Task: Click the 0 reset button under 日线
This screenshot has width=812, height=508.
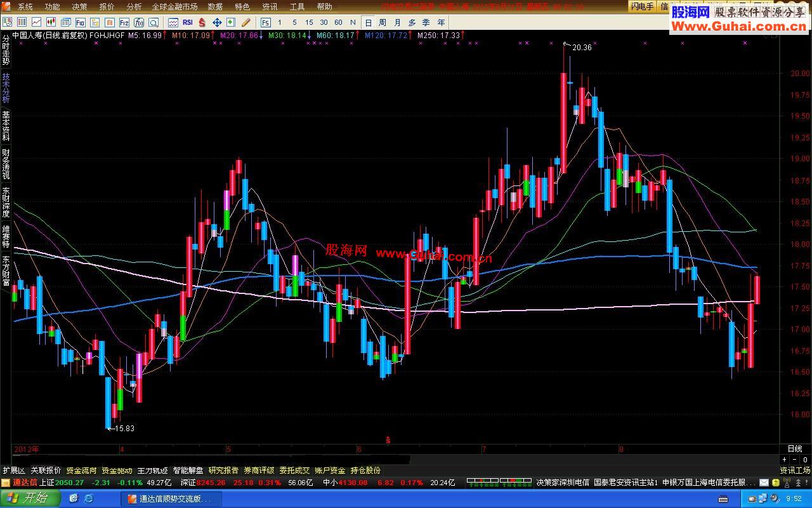Action: [x=806, y=460]
